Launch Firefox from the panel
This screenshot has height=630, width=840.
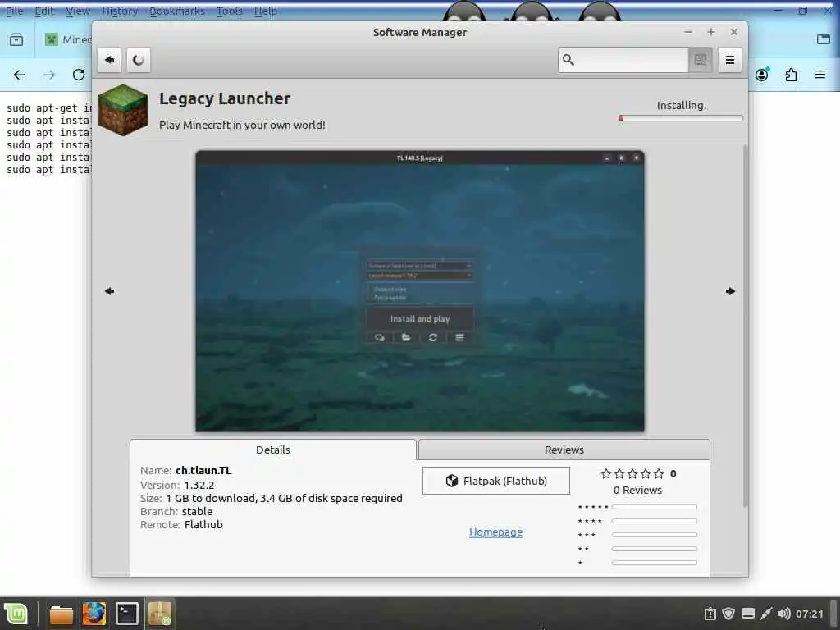click(x=94, y=614)
